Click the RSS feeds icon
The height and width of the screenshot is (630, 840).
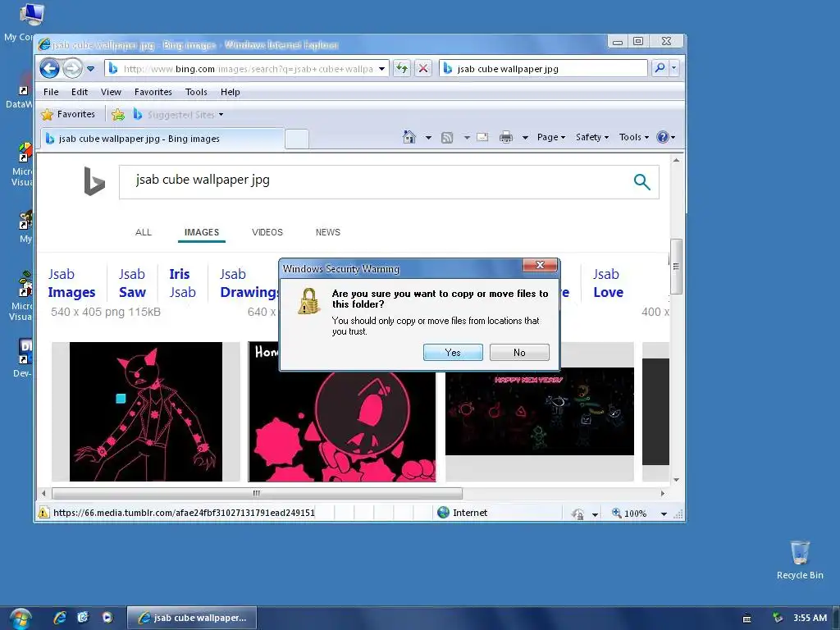[x=447, y=138]
